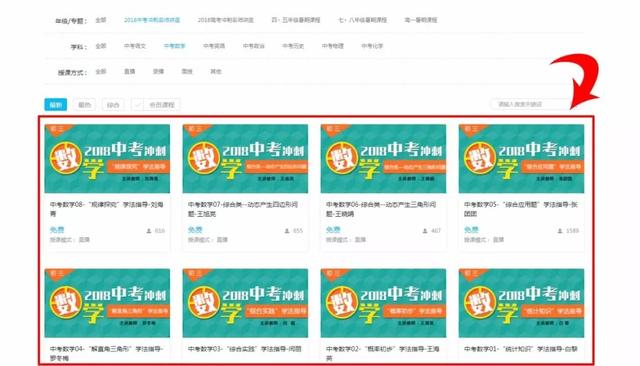Viewport: 640px width, 366px height.
Task: Sort courses by 最新
Action: (56, 105)
